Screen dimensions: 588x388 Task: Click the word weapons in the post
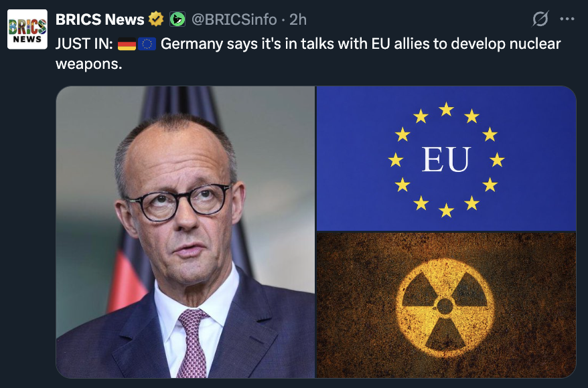89,64
